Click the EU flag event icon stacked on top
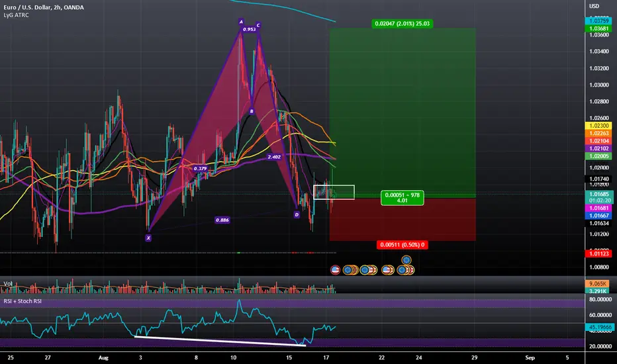The height and width of the screenshot is (364, 617). [406, 260]
